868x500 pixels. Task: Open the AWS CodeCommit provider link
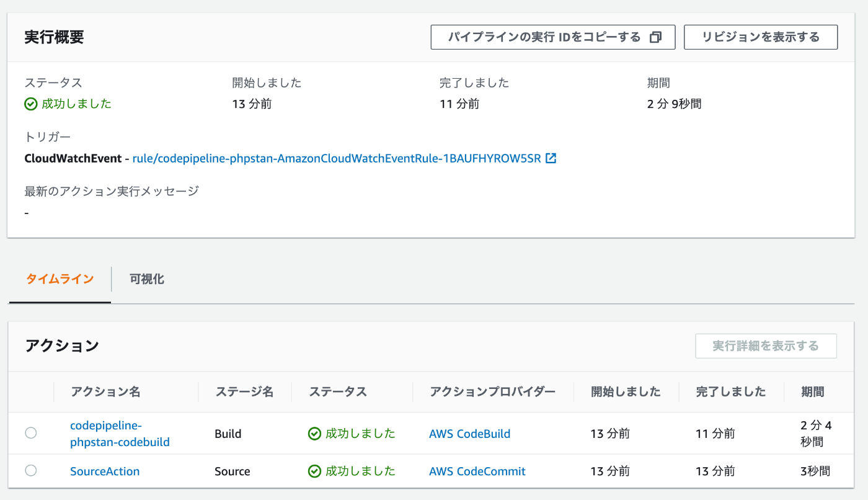click(x=477, y=471)
